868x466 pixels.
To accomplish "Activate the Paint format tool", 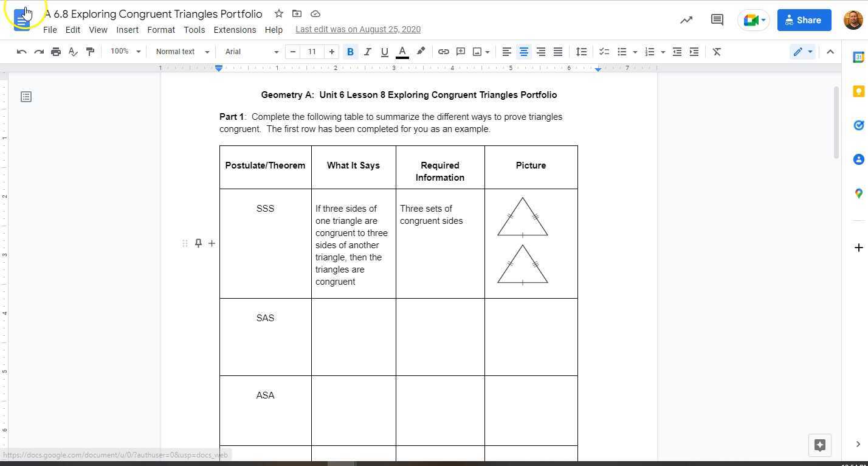I will tap(90, 52).
